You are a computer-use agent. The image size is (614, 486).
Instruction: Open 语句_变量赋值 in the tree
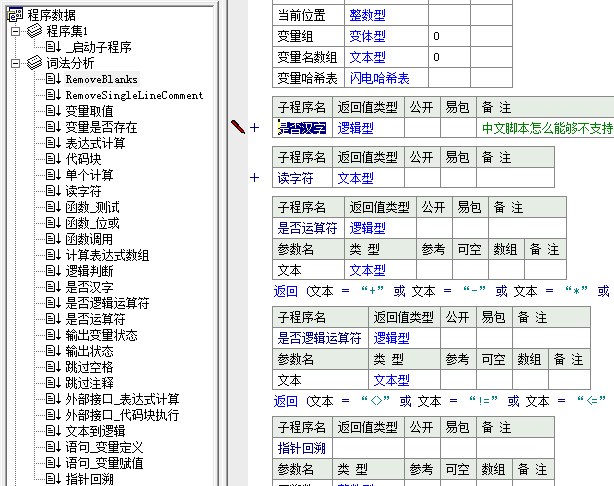coord(104,463)
